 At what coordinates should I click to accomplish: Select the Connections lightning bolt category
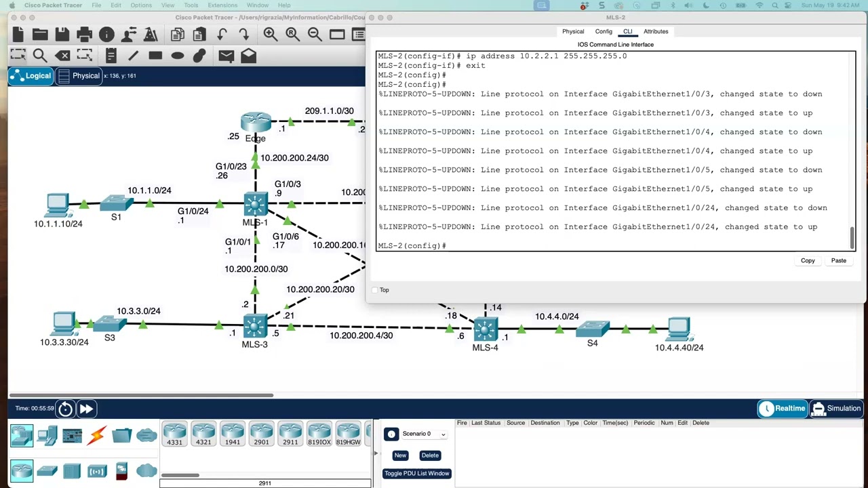coord(97,435)
